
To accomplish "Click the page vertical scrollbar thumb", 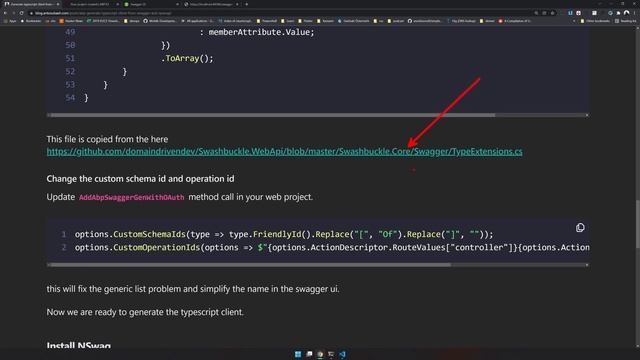I will (x=638, y=224).
